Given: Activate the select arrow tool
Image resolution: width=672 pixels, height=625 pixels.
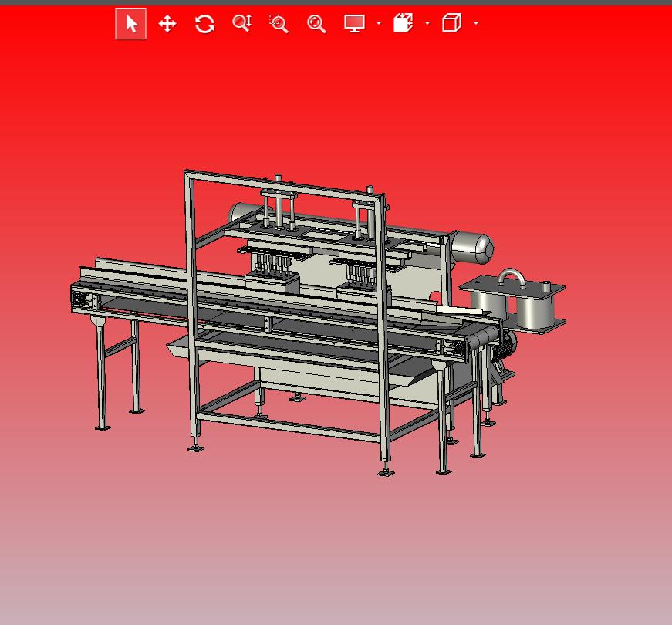Looking at the screenshot, I should (x=130, y=24).
